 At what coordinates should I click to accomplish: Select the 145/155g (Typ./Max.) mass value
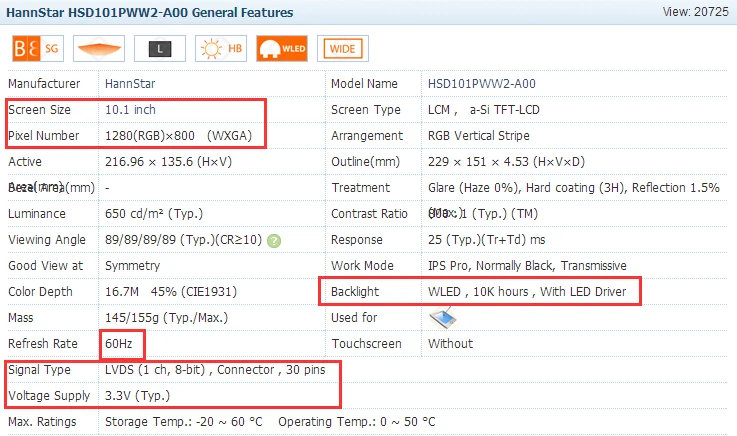(x=166, y=318)
